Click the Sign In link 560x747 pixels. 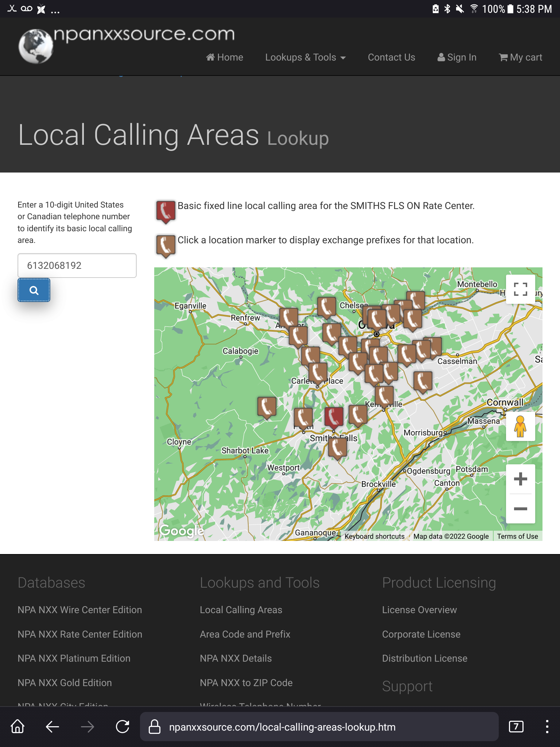[x=457, y=57]
